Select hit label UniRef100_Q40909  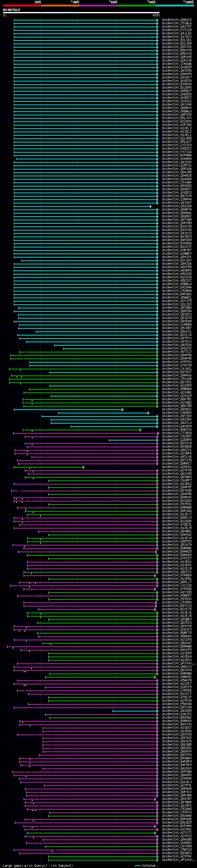click(x=177, y=426)
